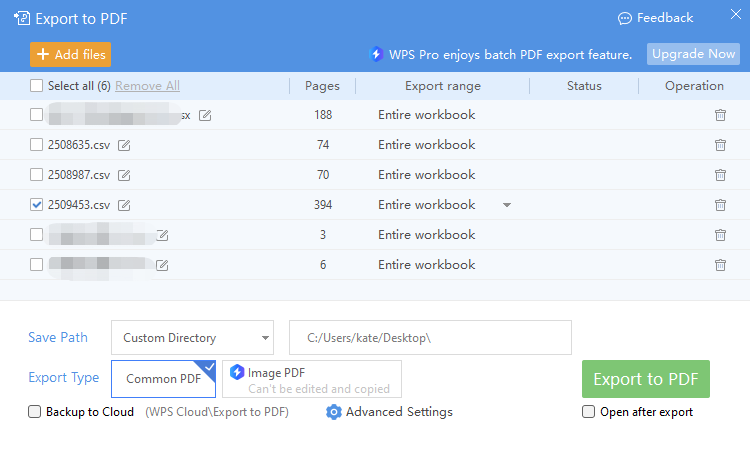Viewport: 750px width, 450px height.
Task: Check the checkbox for the 6-page file
Action: pyautogui.click(x=36, y=264)
